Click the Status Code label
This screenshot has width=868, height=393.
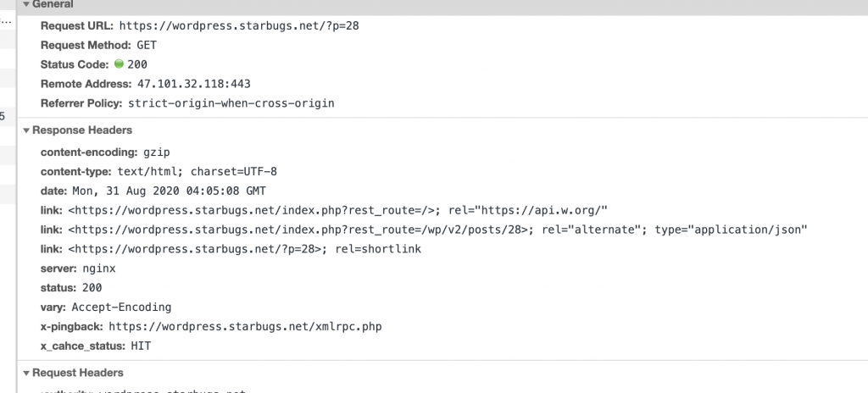pos(75,64)
